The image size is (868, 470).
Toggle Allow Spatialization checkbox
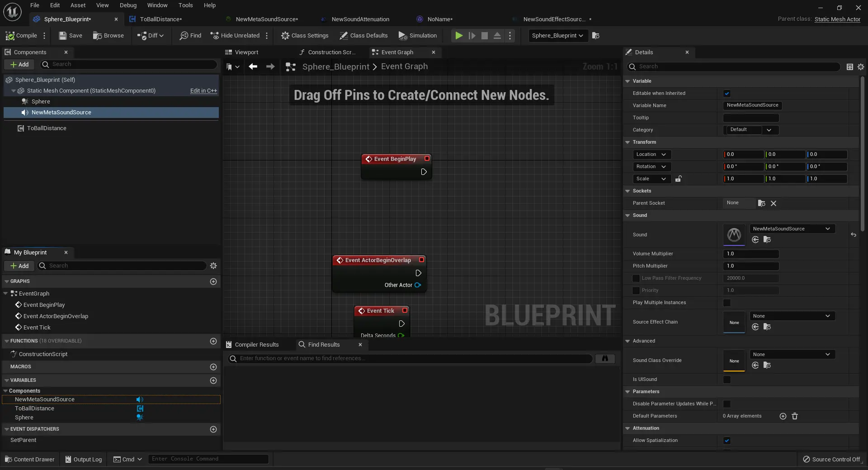tap(727, 441)
